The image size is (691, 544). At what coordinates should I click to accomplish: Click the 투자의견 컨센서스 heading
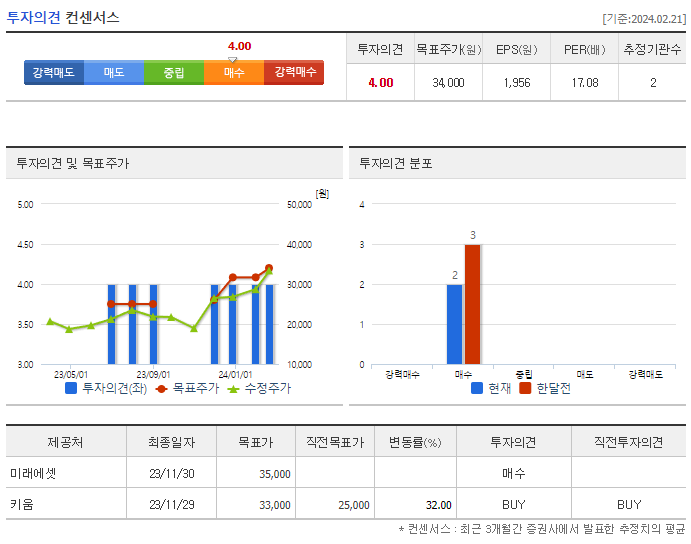coord(63,18)
